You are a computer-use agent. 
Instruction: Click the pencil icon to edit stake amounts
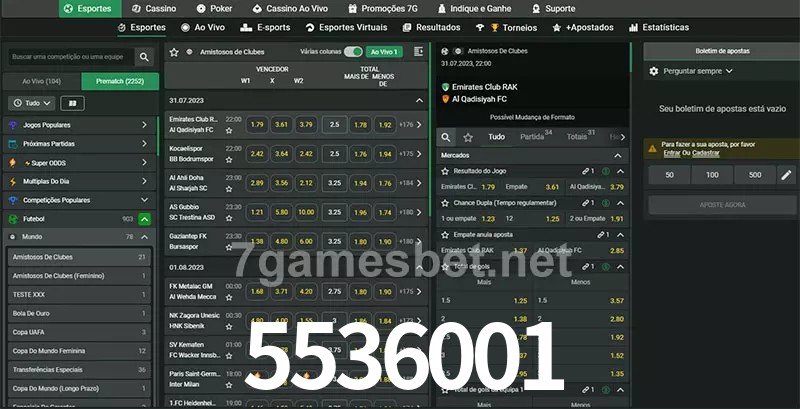(x=786, y=175)
